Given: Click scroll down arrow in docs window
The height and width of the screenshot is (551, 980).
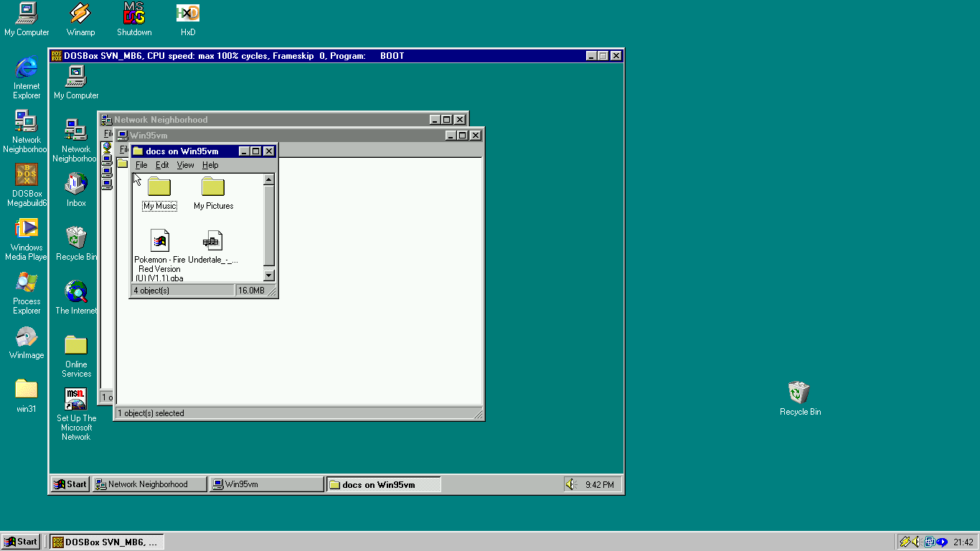Looking at the screenshot, I should (x=269, y=275).
